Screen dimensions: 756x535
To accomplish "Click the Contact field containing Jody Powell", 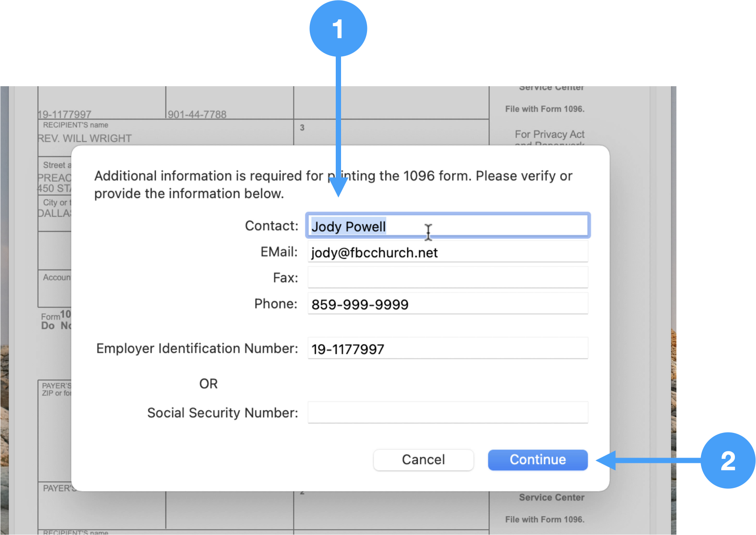I will coord(448,226).
